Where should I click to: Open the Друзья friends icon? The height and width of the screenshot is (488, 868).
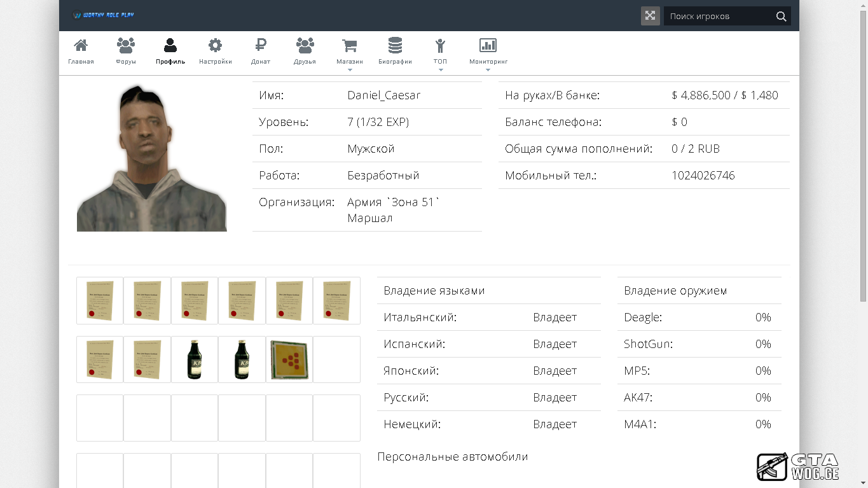pos(305,46)
